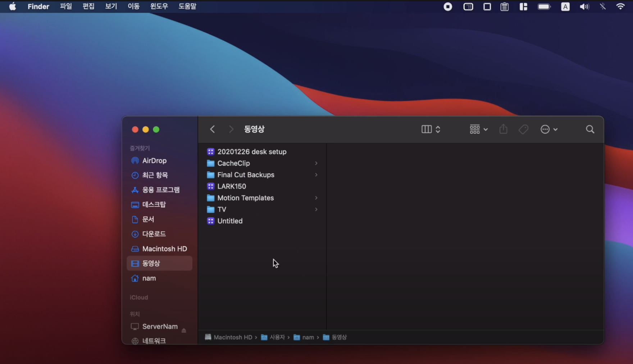
Task: Select the Motion Templates folder
Action: (262, 198)
